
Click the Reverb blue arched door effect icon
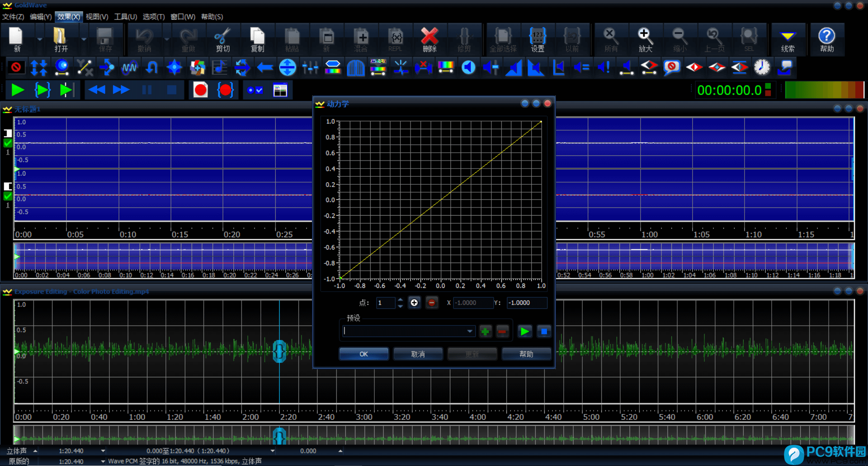coord(356,68)
